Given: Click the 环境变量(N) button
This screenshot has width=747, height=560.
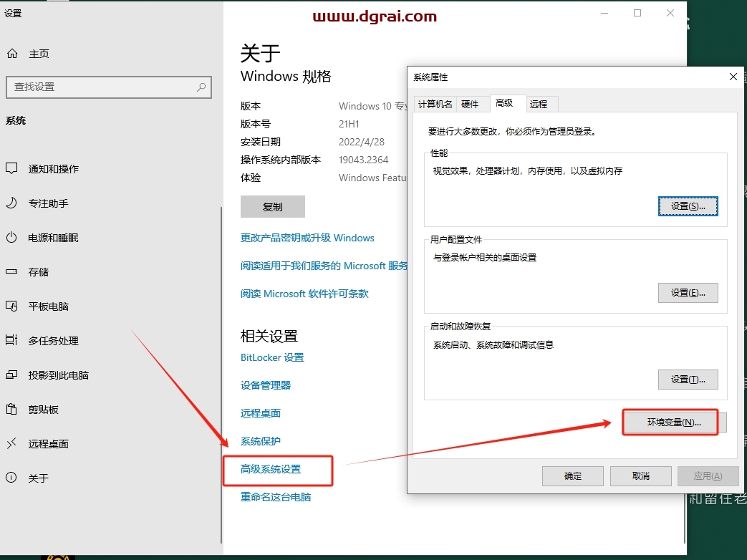Looking at the screenshot, I should [x=674, y=423].
